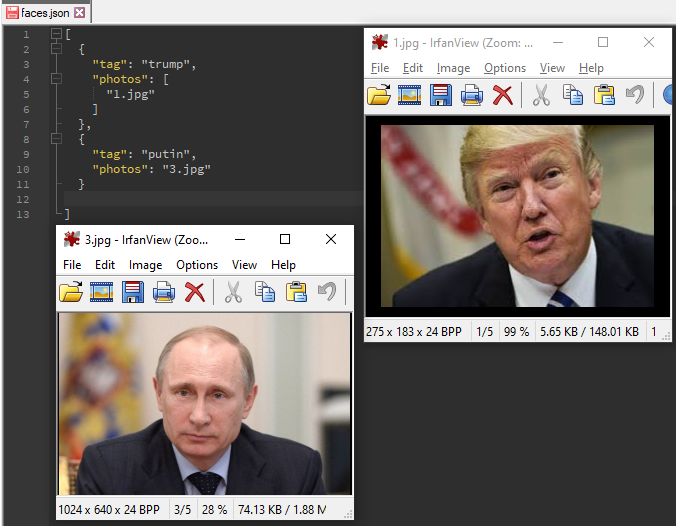
Task: Open Help menu in 3.jpg window
Action: 283,265
